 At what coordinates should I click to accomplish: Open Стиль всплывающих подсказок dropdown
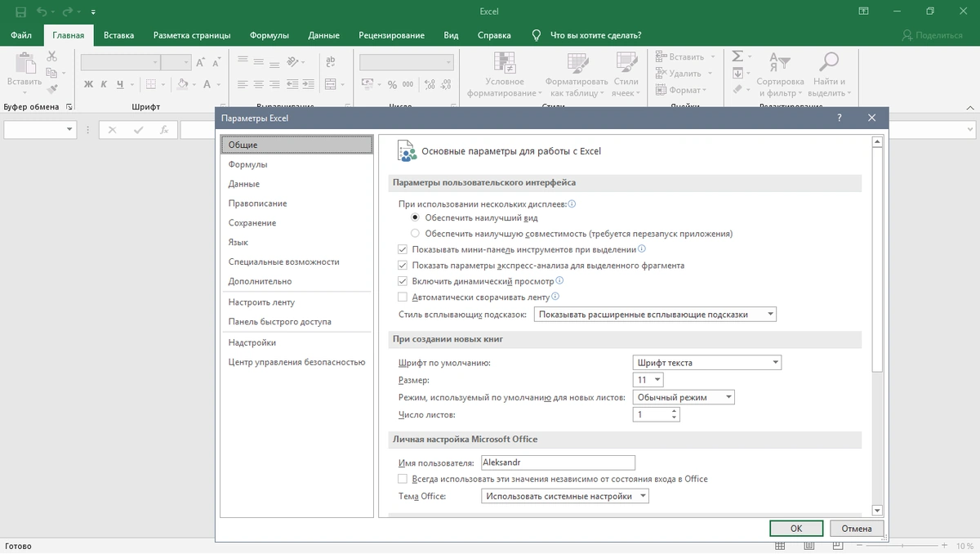(655, 315)
